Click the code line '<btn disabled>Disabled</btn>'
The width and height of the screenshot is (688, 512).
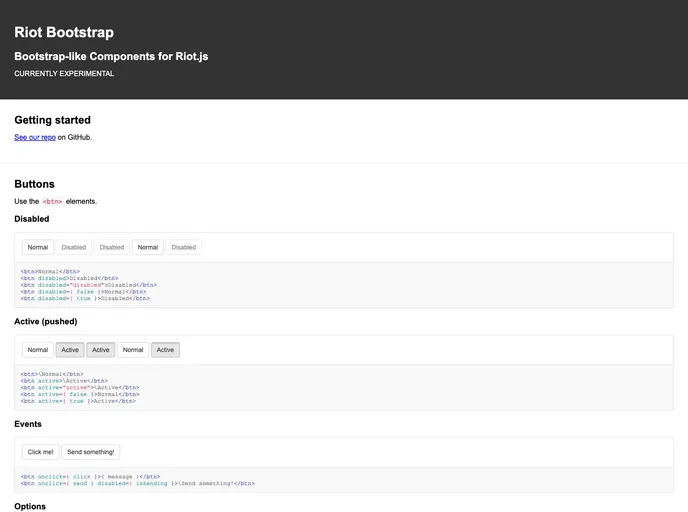point(69,278)
